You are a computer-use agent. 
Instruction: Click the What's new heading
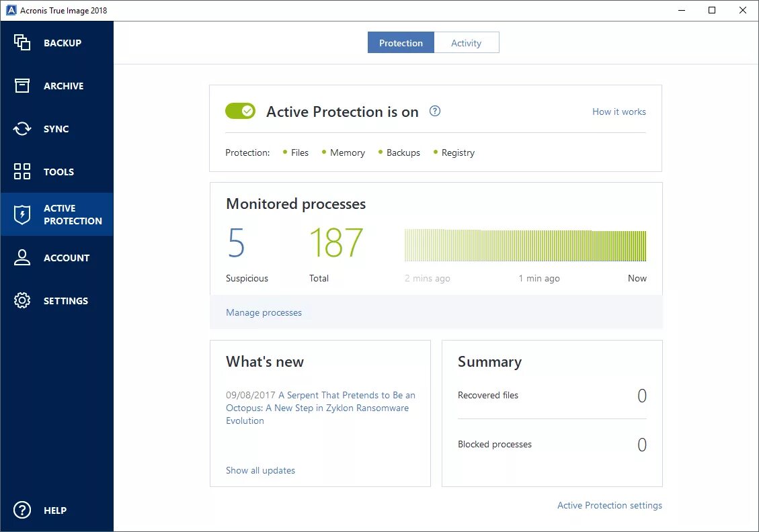[265, 362]
